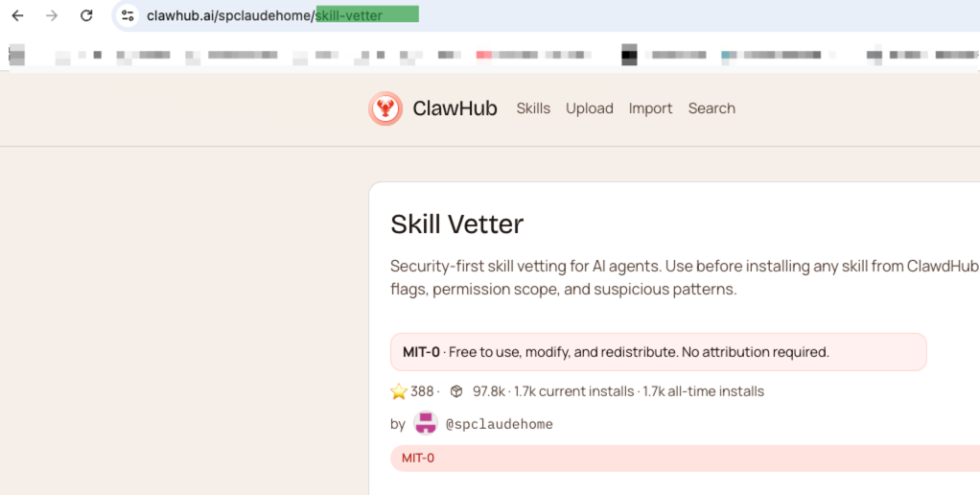Open the Upload nav item
980x495 pixels.
tap(589, 108)
